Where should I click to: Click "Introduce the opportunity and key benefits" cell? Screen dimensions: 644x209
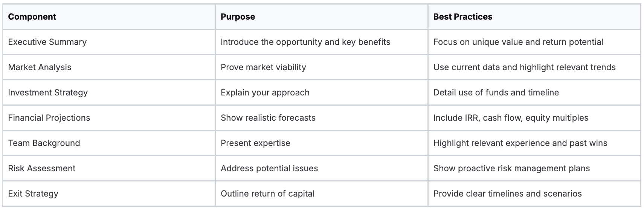coord(305,42)
